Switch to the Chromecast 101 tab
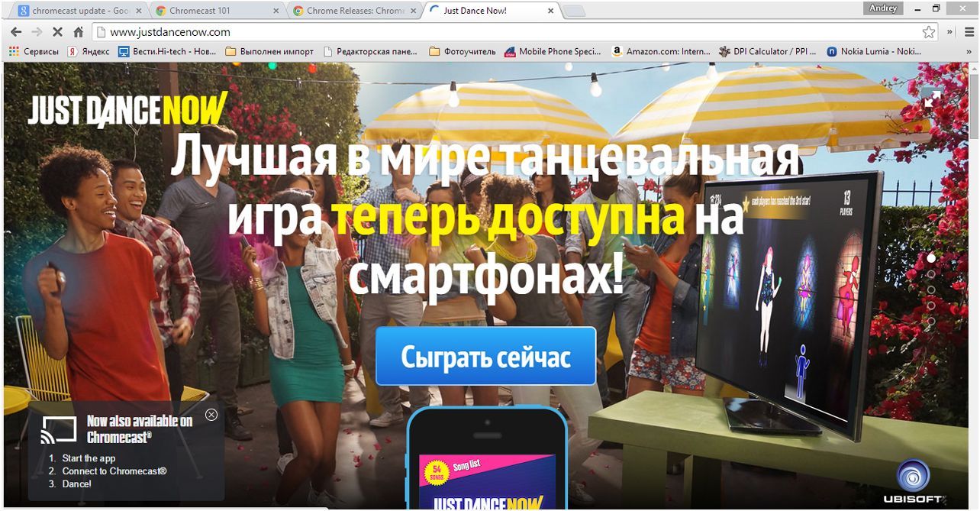Screen dimensions: 980x511 point(214,11)
